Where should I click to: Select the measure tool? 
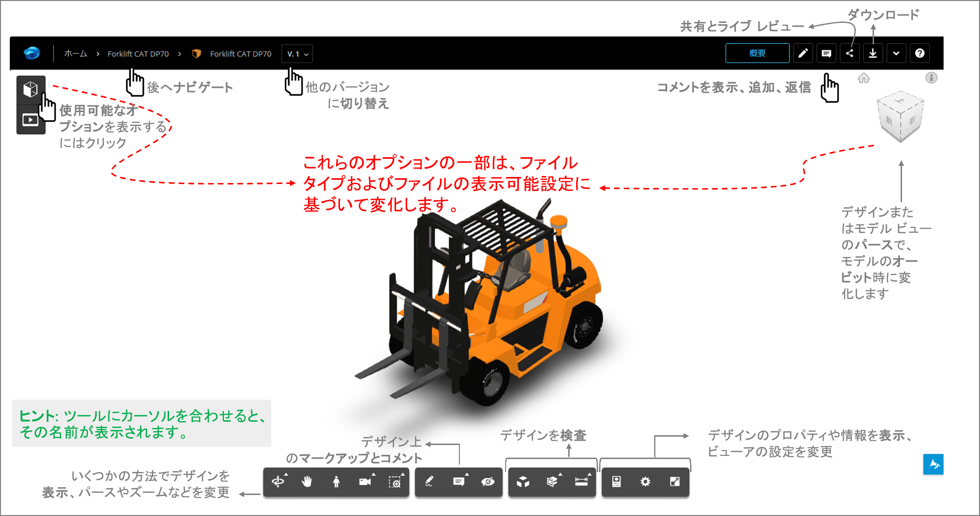(581, 481)
